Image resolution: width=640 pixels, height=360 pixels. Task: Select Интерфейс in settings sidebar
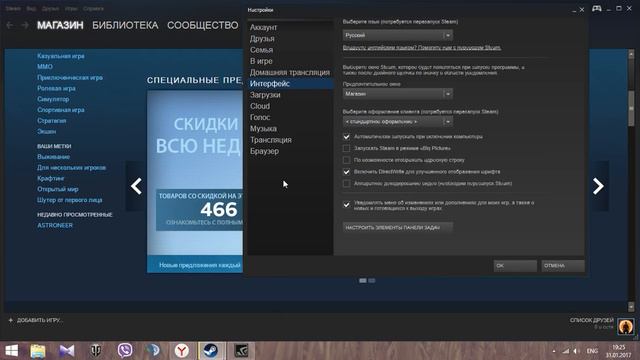pyautogui.click(x=290, y=84)
